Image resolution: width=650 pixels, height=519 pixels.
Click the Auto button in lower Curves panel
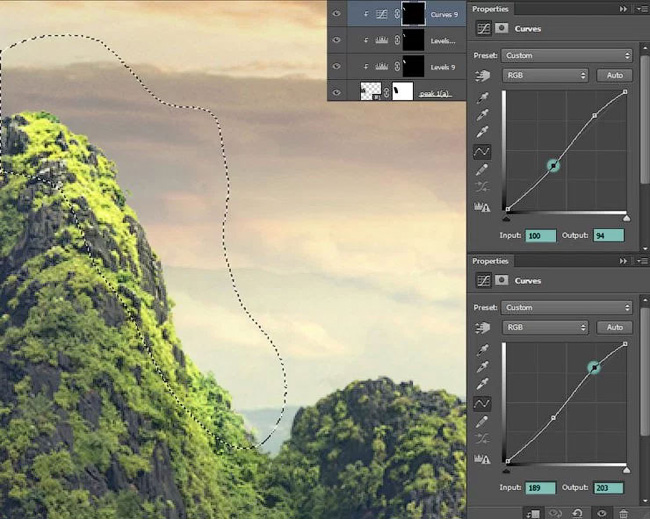(x=615, y=327)
